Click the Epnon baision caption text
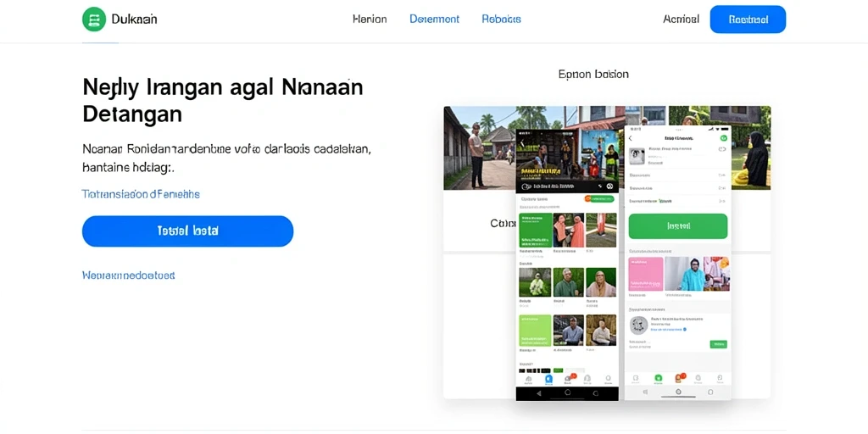 point(593,74)
